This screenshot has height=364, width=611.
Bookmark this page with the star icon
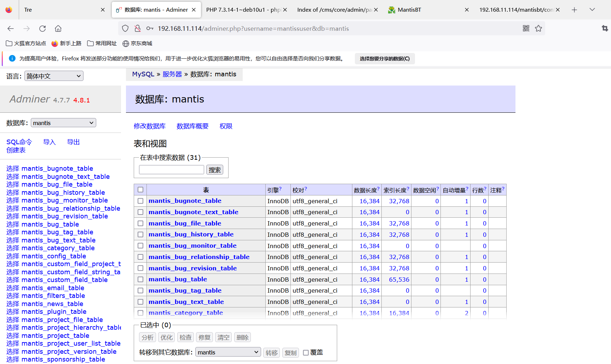pyautogui.click(x=538, y=29)
